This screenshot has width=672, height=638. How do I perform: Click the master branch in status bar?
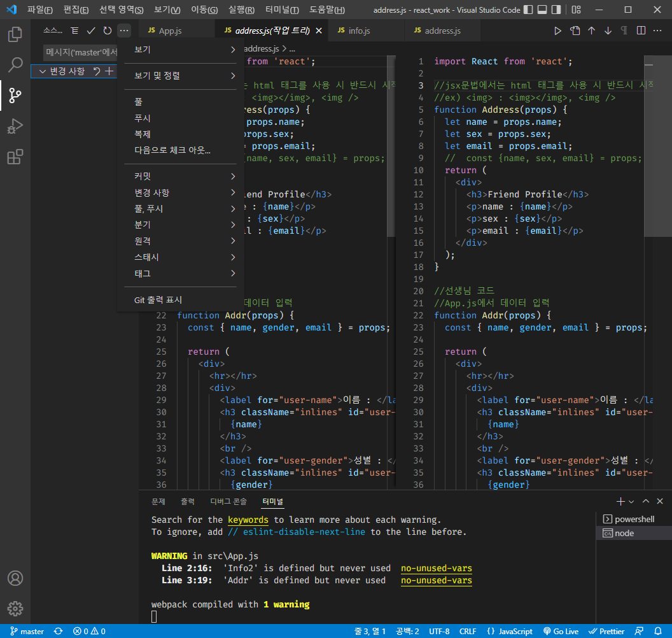tap(27, 631)
